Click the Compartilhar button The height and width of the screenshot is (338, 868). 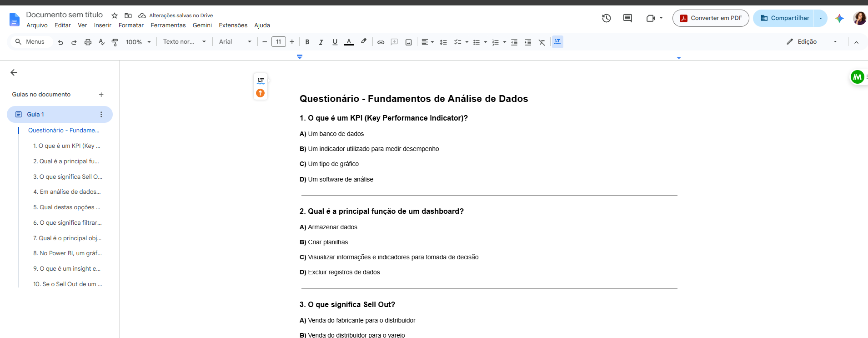point(784,18)
